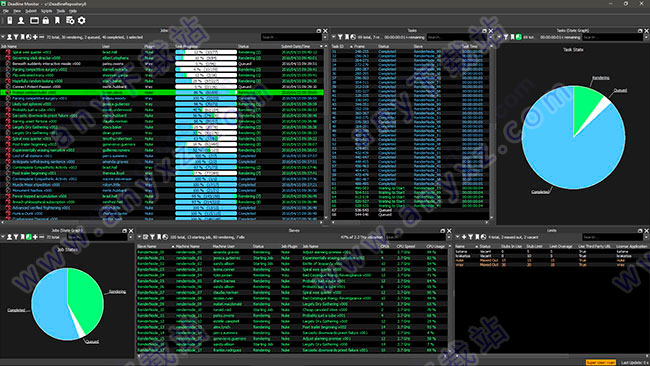650x366 pixels.
Task: Click the bookmark icon in main toolbar
Action: point(57,20)
